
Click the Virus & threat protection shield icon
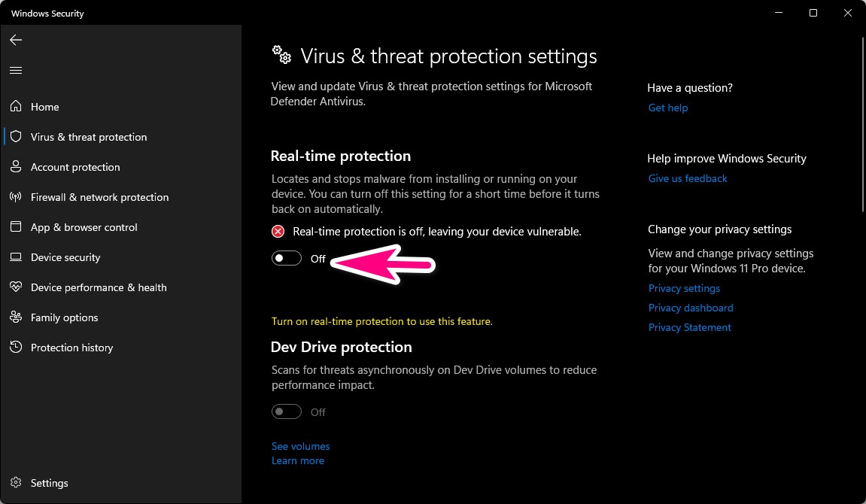[16, 137]
